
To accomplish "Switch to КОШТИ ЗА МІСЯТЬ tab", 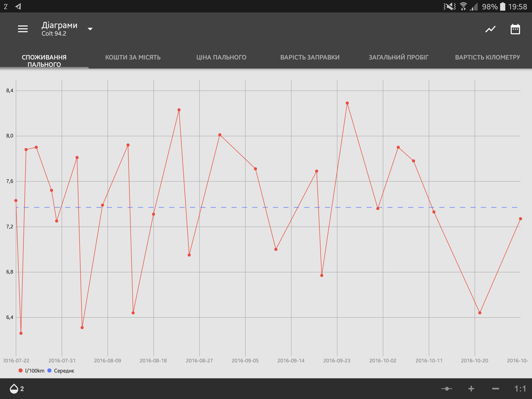I will coord(133,57).
